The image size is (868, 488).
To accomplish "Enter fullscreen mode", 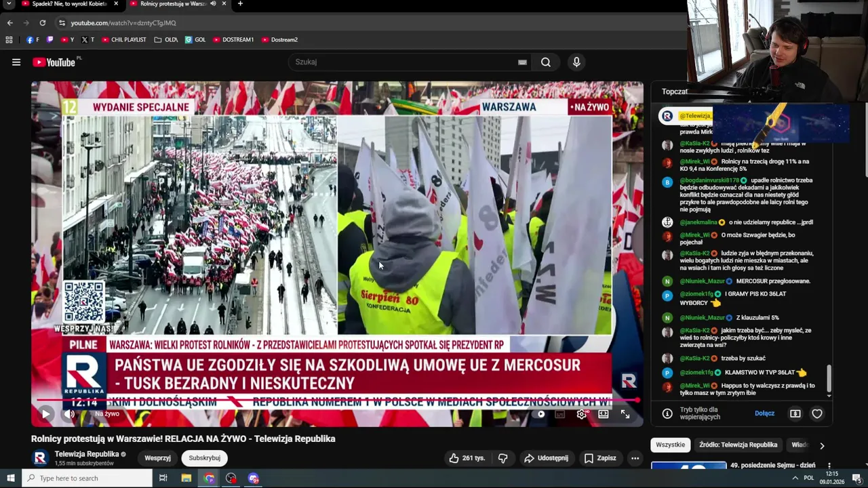I will (625, 413).
